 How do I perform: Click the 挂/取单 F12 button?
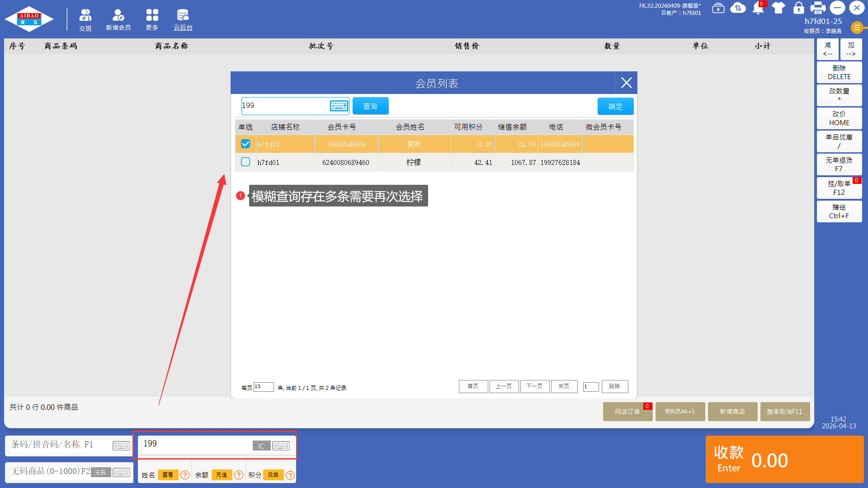(839, 188)
